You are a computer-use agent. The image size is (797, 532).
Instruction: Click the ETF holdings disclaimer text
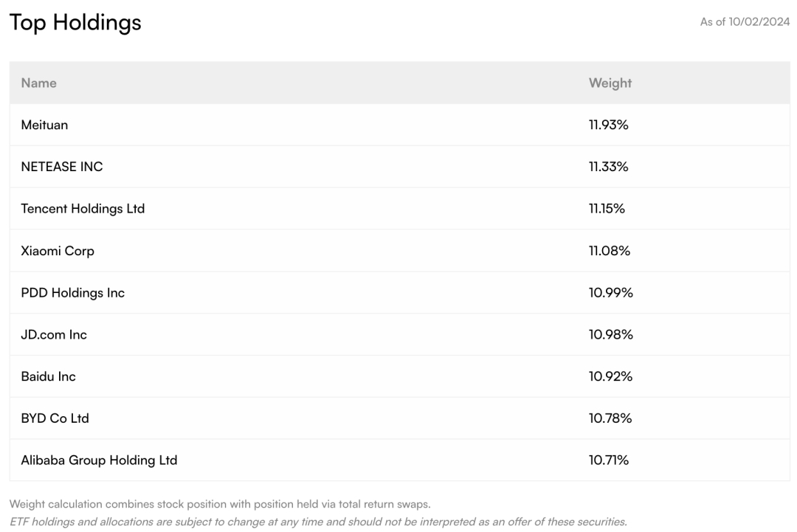pyautogui.click(x=317, y=522)
